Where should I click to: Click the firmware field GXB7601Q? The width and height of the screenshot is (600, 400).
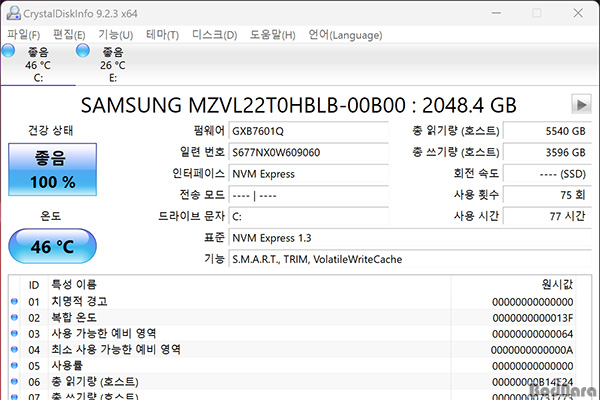point(309,131)
